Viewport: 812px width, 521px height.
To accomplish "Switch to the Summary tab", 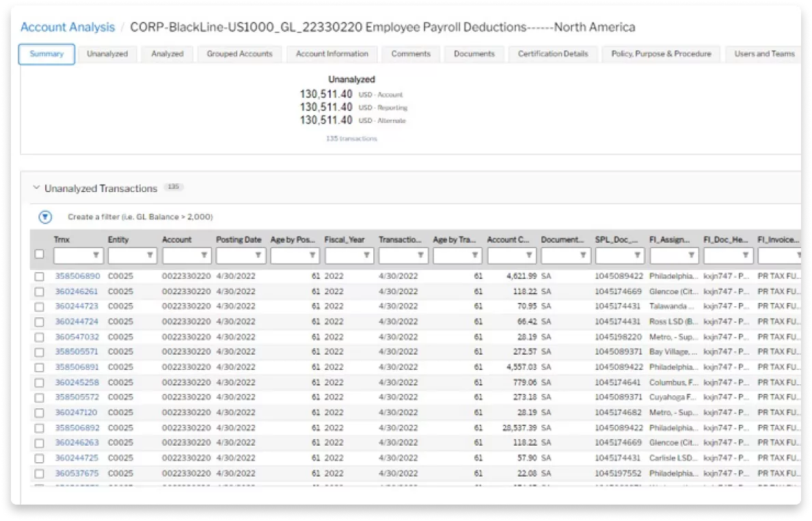I will point(46,54).
